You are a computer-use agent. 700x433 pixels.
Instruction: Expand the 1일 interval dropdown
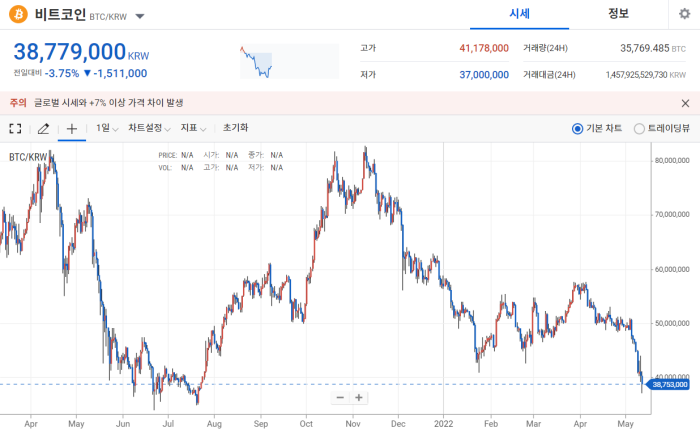point(107,128)
